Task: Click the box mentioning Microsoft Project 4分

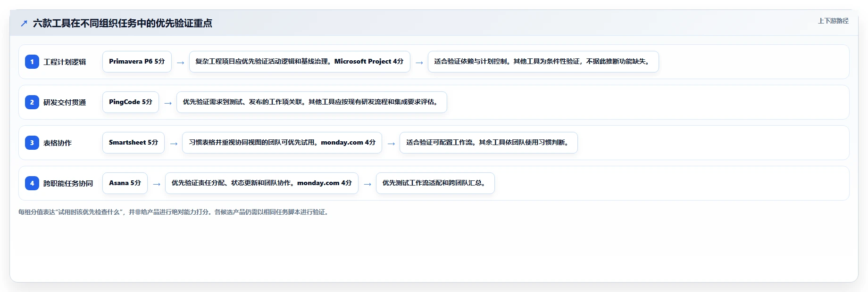Action: point(300,62)
